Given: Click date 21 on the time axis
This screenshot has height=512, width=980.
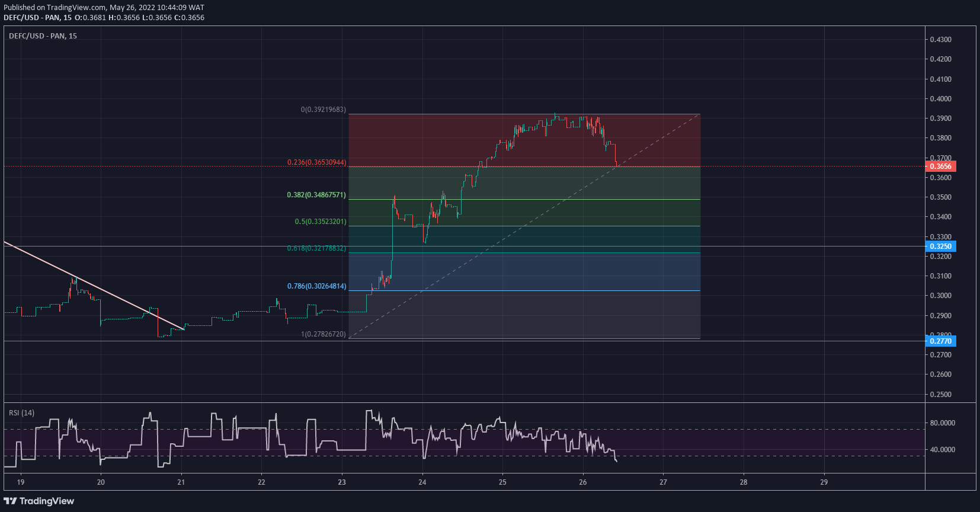Looking at the screenshot, I should (181, 482).
